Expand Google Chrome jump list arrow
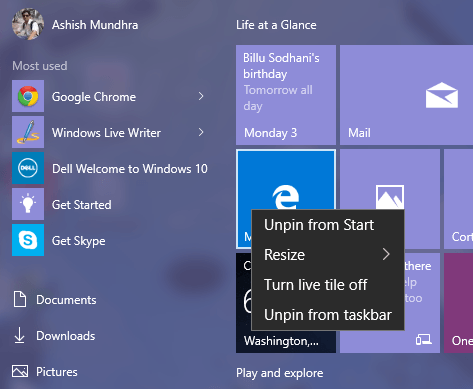Screen dimensions: 473x389 pyautogui.click(x=201, y=96)
